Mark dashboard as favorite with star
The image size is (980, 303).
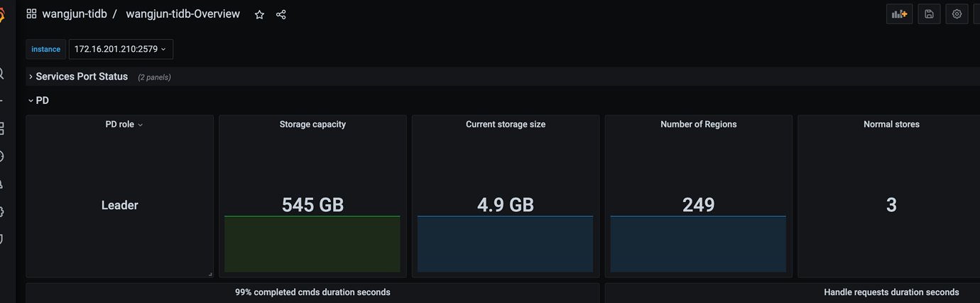[259, 14]
